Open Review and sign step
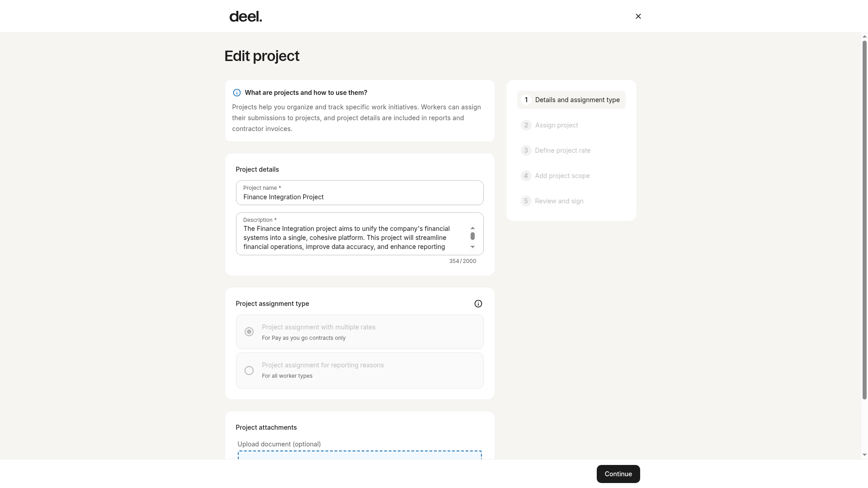Screen dimensions: 868x488 click(559, 201)
